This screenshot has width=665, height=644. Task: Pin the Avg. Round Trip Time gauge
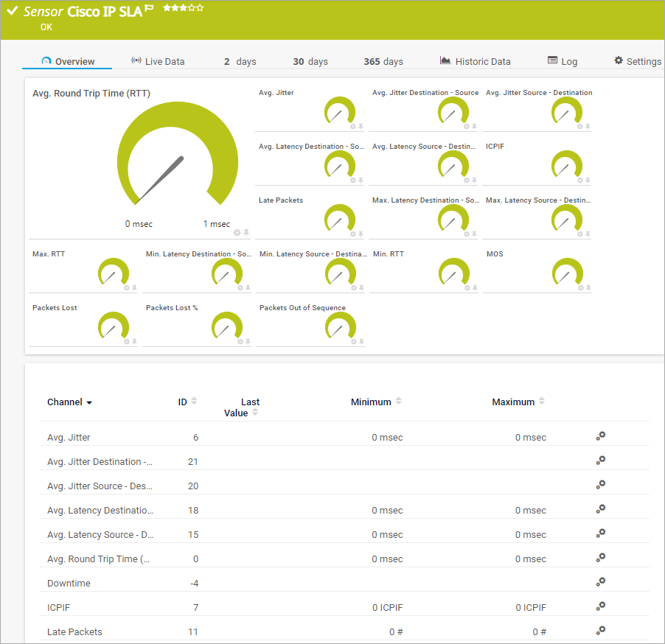pyautogui.click(x=246, y=233)
